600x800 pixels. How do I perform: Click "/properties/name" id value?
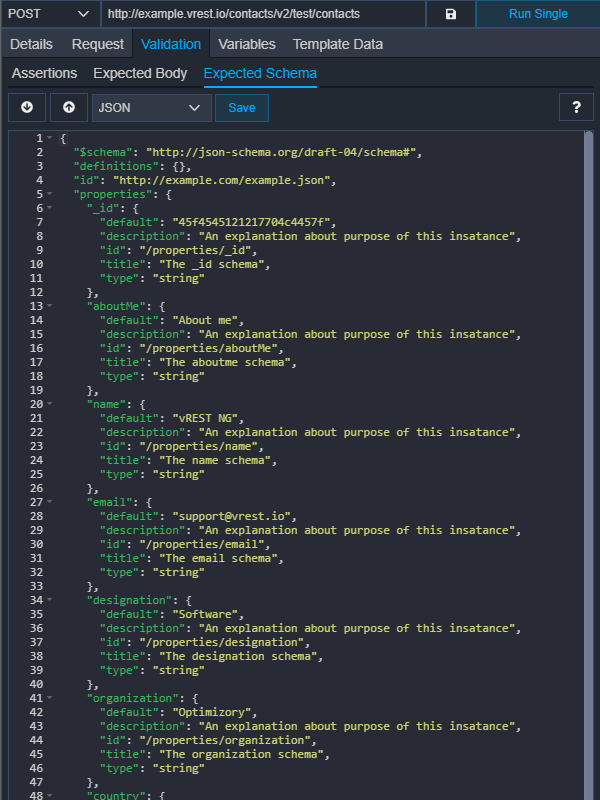(198, 446)
